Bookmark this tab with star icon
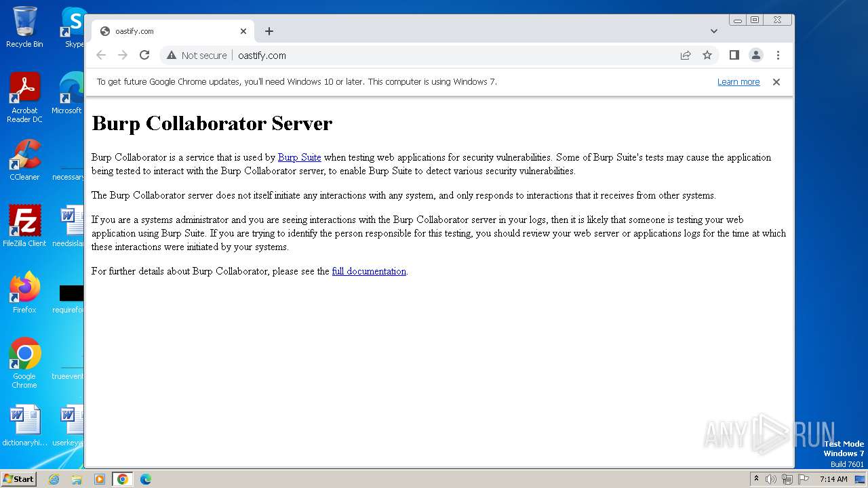Screen dimensions: 868x488 click(x=707, y=56)
